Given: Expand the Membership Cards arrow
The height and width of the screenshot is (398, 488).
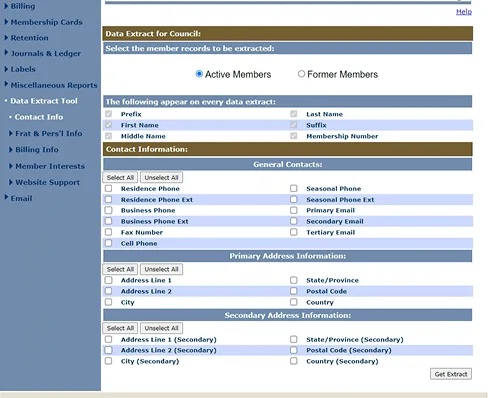Looking at the screenshot, I should click(6, 22).
